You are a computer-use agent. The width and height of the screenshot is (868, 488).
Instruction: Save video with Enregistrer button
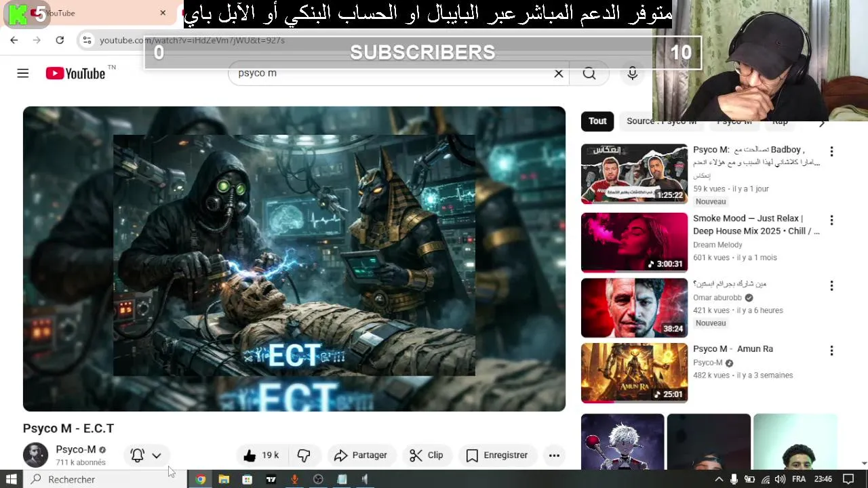coord(497,455)
